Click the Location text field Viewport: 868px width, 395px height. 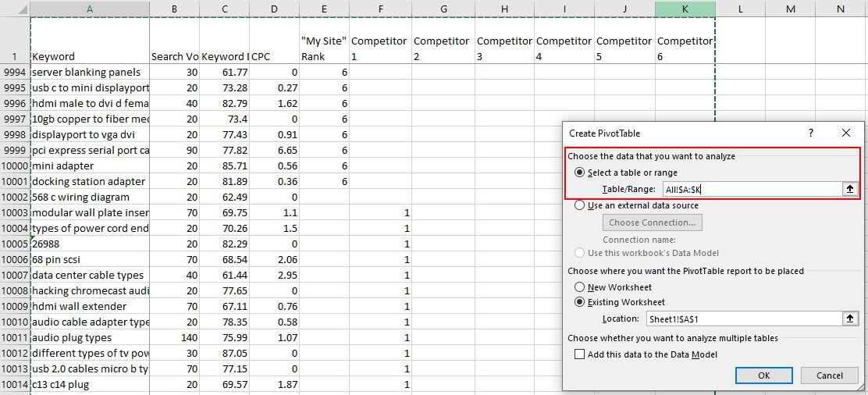(742, 318)
